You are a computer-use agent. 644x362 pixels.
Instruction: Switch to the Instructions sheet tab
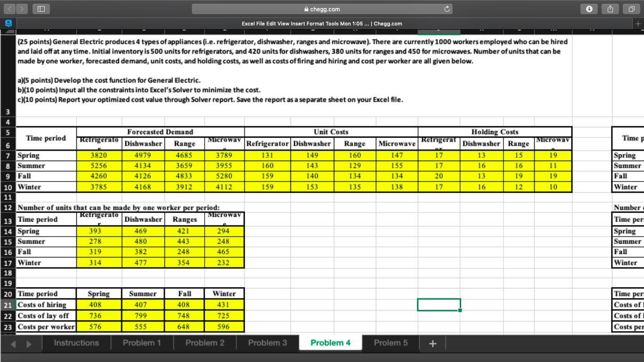(x=76, y=343)
